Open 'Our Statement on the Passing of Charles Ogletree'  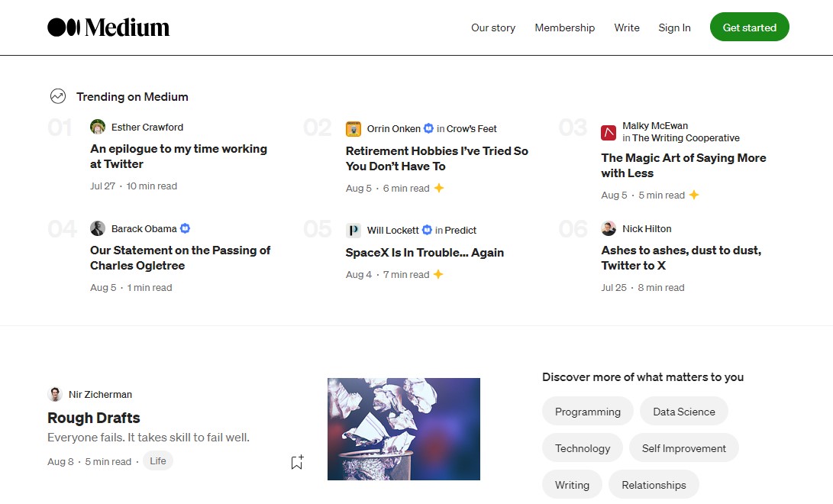point(180,257)
